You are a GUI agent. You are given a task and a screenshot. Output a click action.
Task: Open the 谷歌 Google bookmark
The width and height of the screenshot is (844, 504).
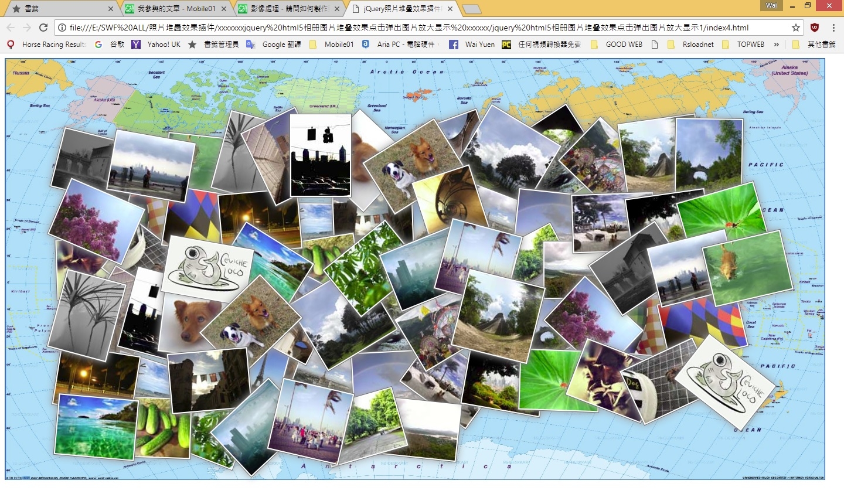pos(110,45)
